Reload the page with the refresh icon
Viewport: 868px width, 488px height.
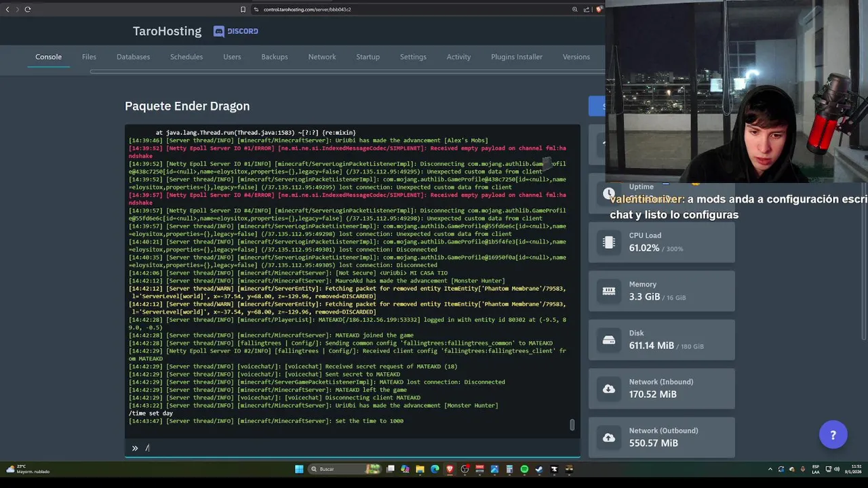[x=28, y=9]
